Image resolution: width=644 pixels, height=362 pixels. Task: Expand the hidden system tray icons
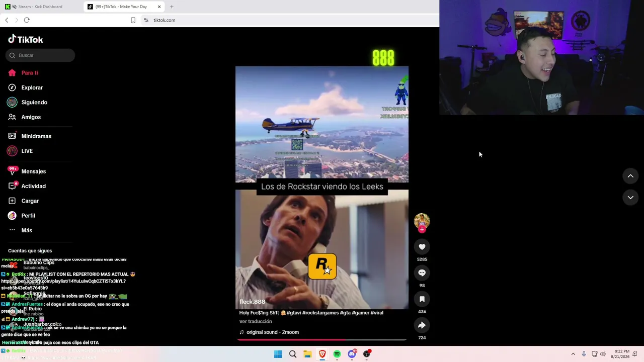[x=573, y=354]
